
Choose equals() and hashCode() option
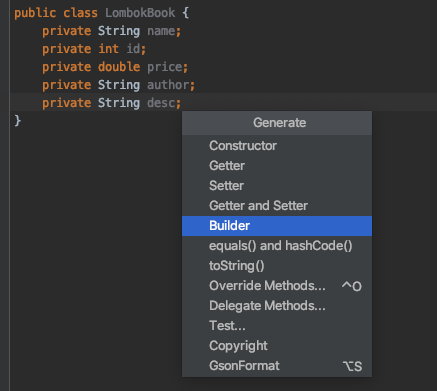[277, 246]
